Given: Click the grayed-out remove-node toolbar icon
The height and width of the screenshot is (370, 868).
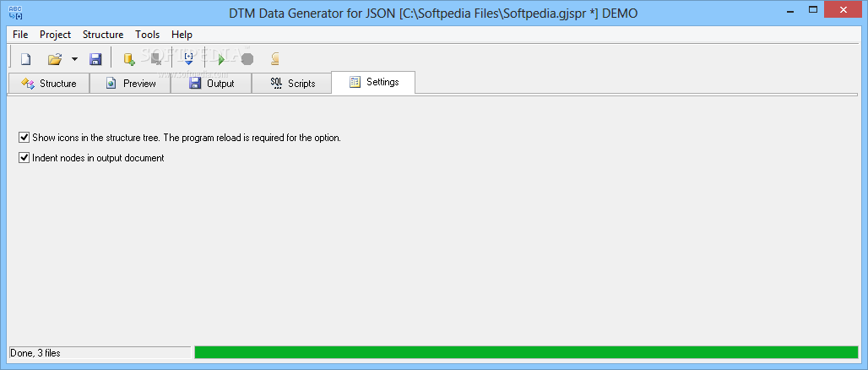Looking at the screenshot, I should click(156, 59).
